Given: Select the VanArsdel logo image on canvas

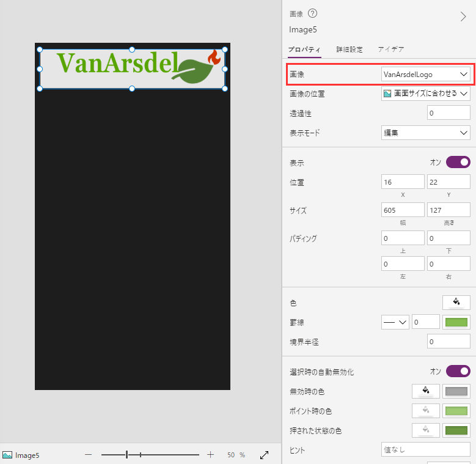Looking at the screenshot, I should coord(132,69).
